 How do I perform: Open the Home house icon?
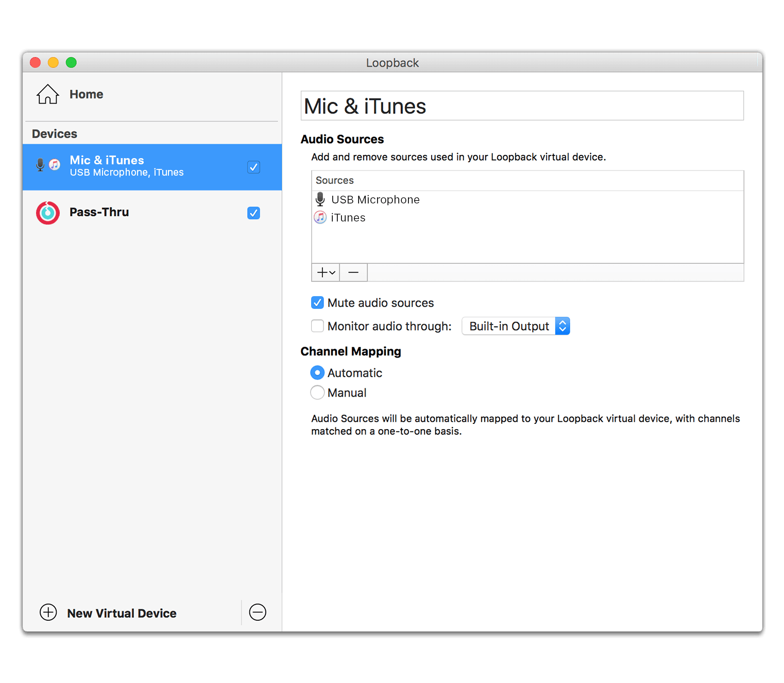(x=48, y=94)
